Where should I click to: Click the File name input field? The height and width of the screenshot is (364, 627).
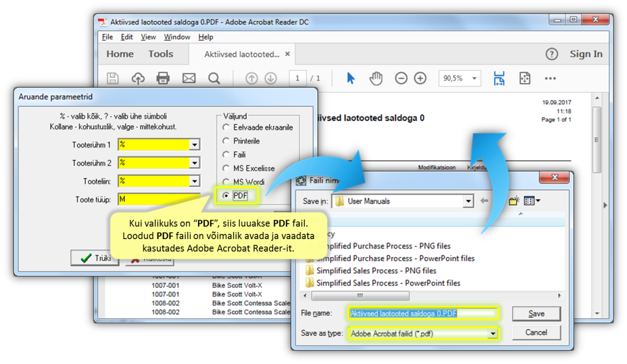click(423, 313)
